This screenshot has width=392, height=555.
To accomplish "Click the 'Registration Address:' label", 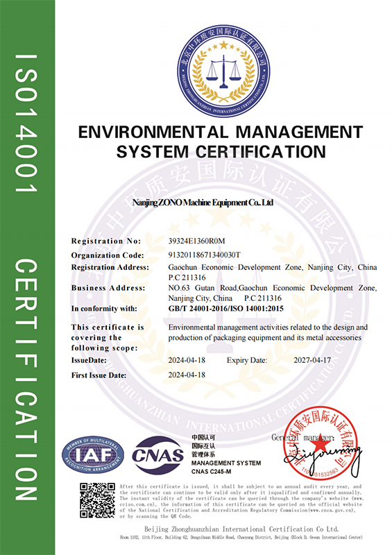I will (110, 267).
